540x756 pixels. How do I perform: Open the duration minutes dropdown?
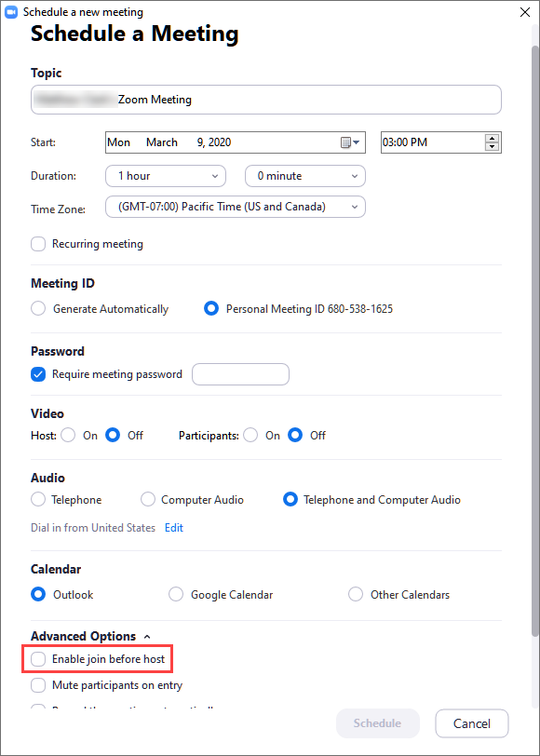coord(304,176)
